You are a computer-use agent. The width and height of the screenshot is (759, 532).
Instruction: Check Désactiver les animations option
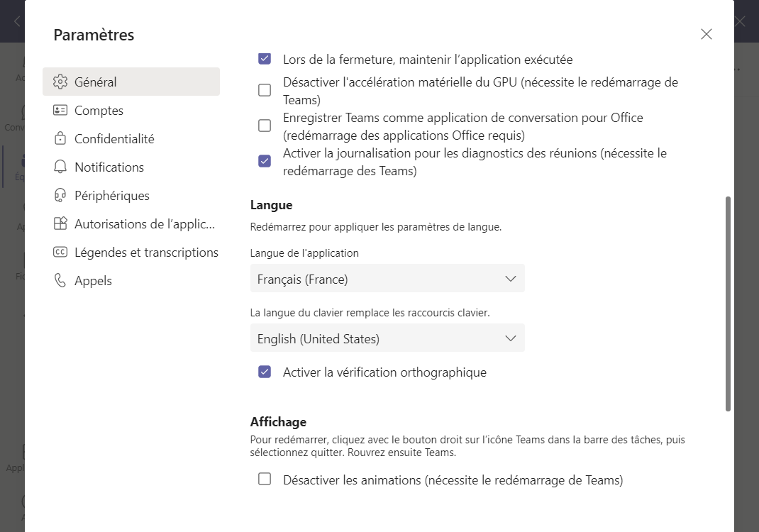(x=265, y=480)
